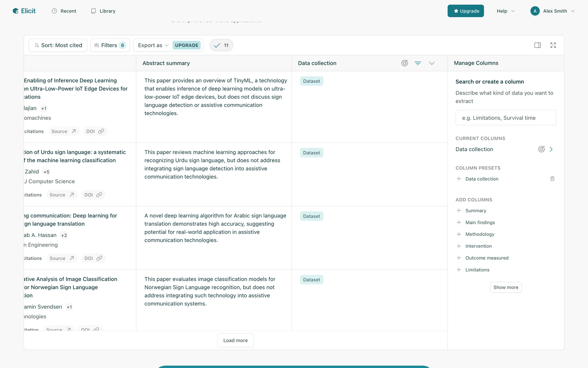Click the target icon in Data collection header
The image size is (588, 368).
405,63
